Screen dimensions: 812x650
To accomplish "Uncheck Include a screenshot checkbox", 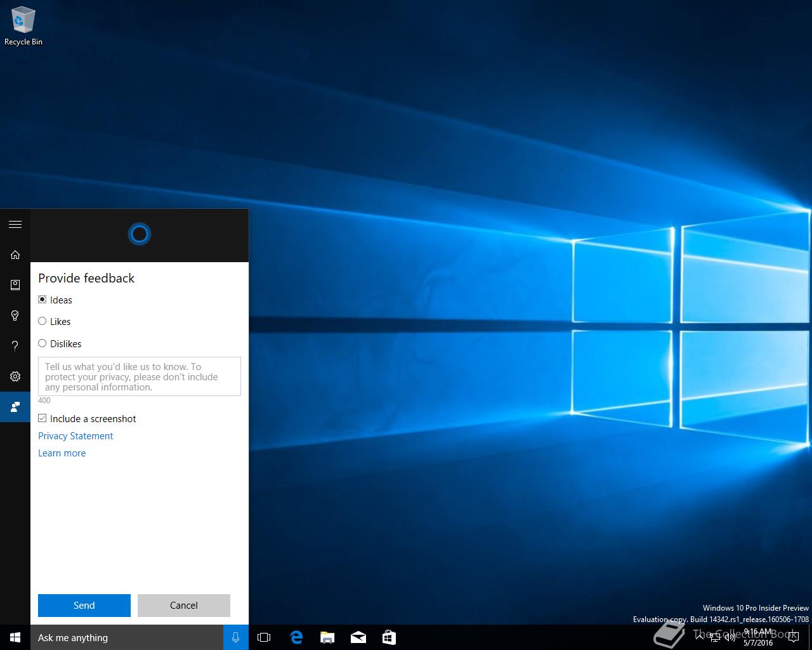I will pyautogui.click(x=43, y=418).
